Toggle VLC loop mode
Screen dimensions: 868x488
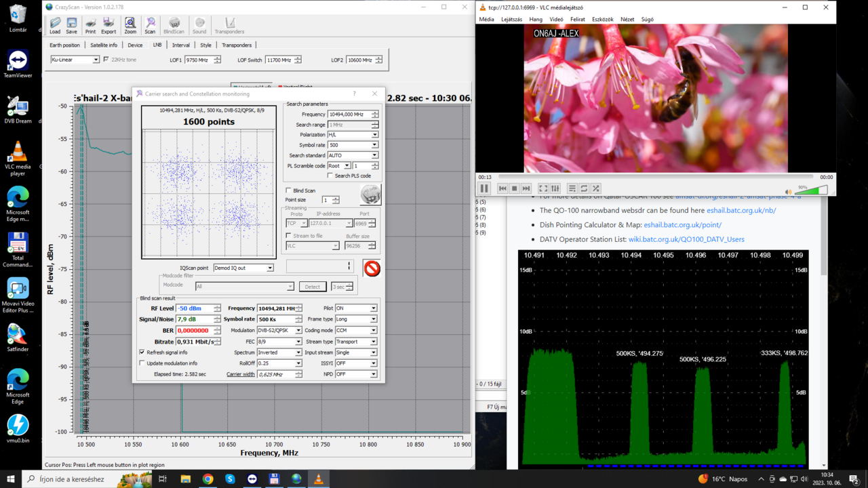tap(584, 188)
